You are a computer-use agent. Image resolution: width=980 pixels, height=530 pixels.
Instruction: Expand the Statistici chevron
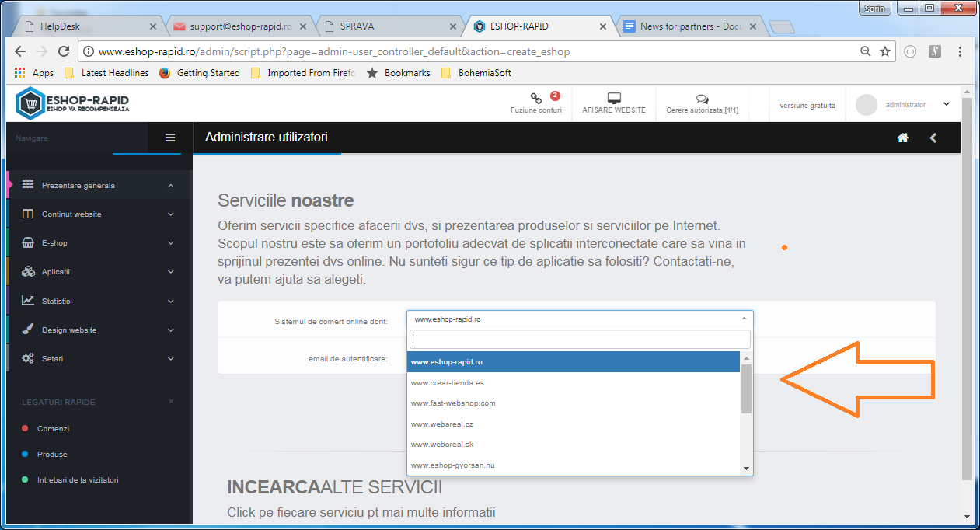tap(171, 301)
